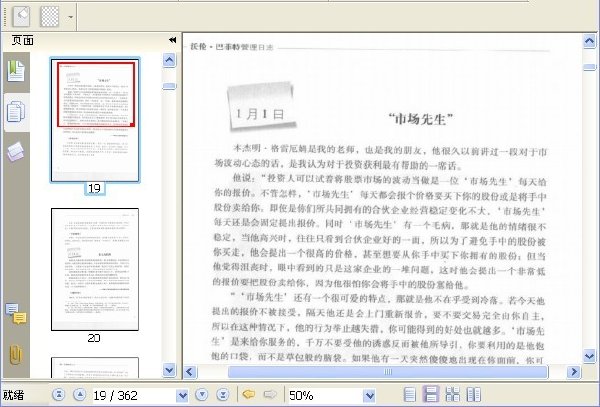Click the 就绪 status text
Screen dimensions: 600x407
[13, 395]
